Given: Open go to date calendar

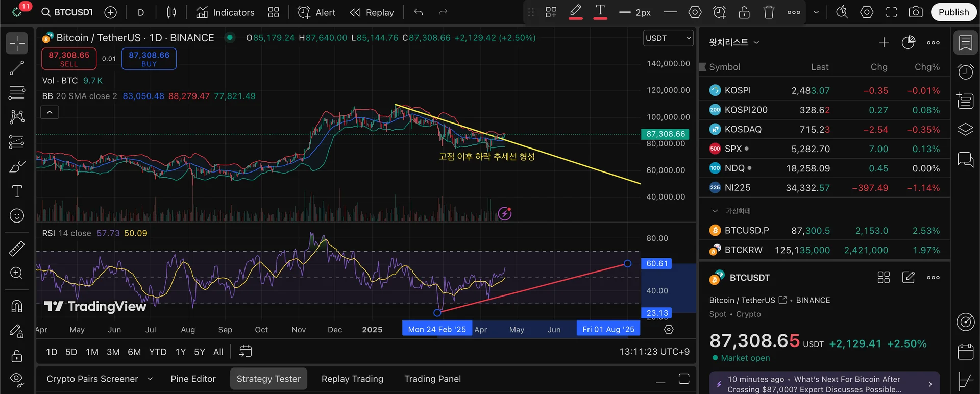Looking at the screenshot, I should (x=246, y=351).
